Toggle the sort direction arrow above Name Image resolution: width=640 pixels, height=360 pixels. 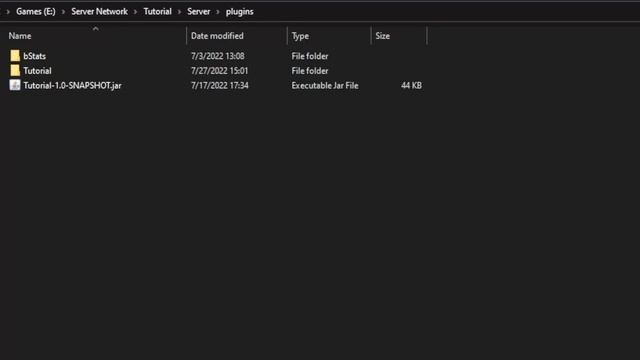pyautogui.click(x=96, y=29)
